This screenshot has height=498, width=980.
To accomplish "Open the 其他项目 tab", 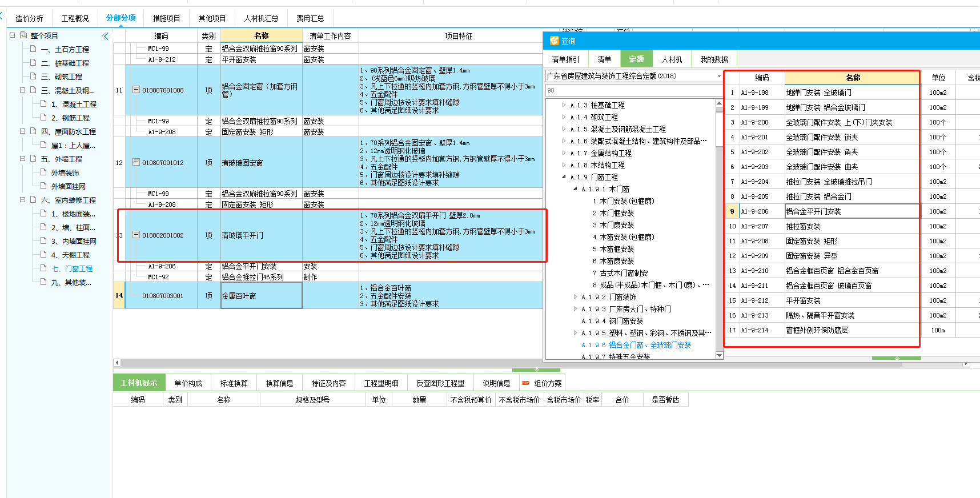I will (x=212, y=18).
